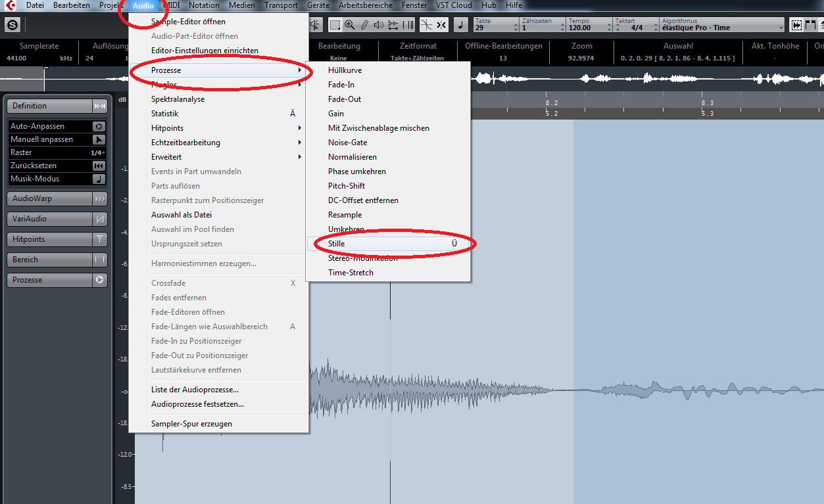Choose Time-Stretch process
The image size is (824, 504).
tap(389, 273)
